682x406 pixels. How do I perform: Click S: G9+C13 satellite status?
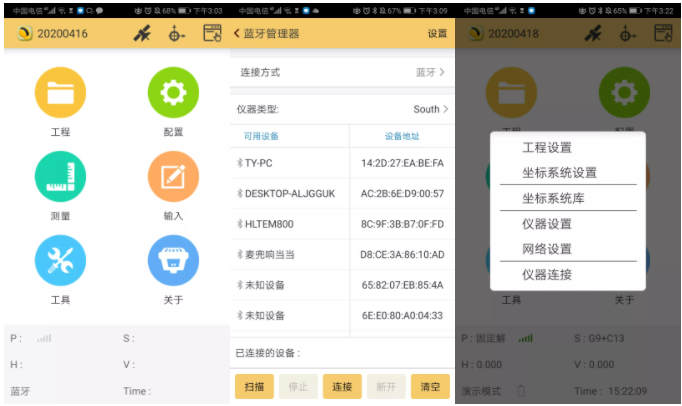point(599,338)
